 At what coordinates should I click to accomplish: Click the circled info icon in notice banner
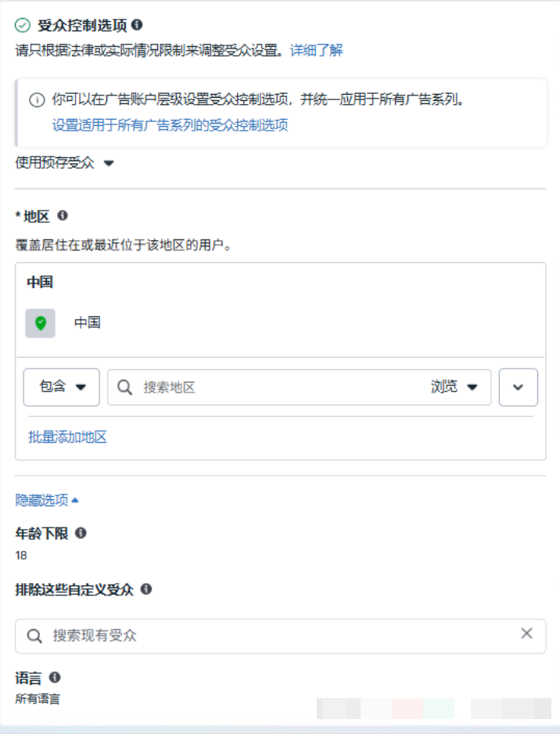click(37, 100)
